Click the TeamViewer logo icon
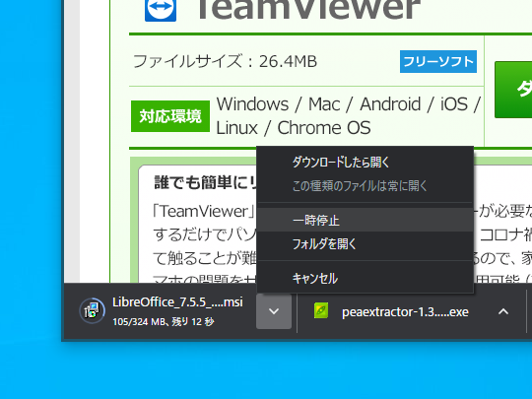This screenshot has height=399, width=532. pyautogui.click(x=161, y=10)
